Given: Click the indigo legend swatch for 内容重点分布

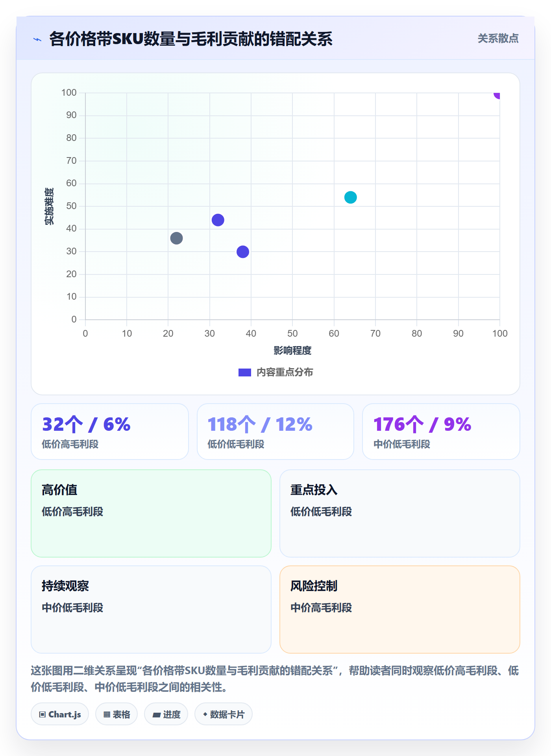Looking at the screenshot, I should 244,372.
